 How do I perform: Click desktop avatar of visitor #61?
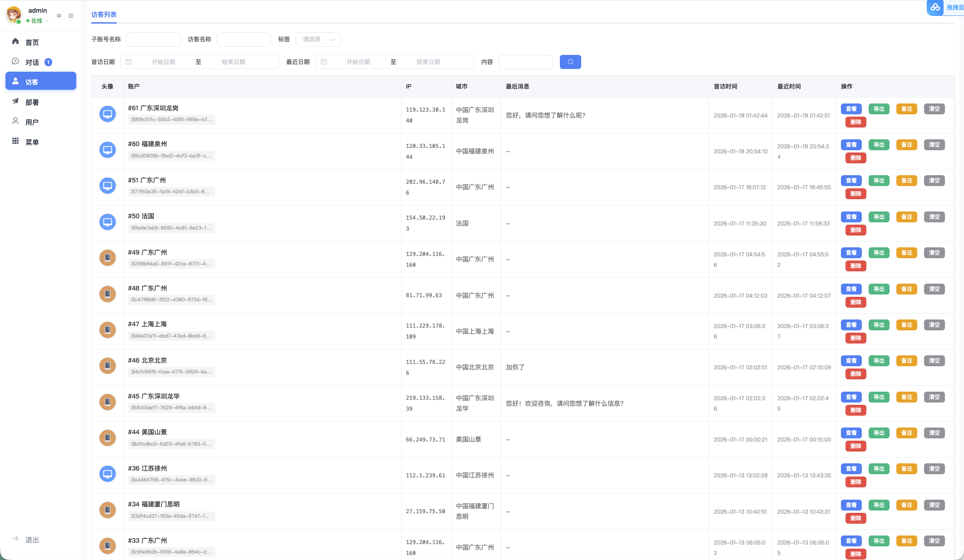pyautogui.click(x=108, y=114)
